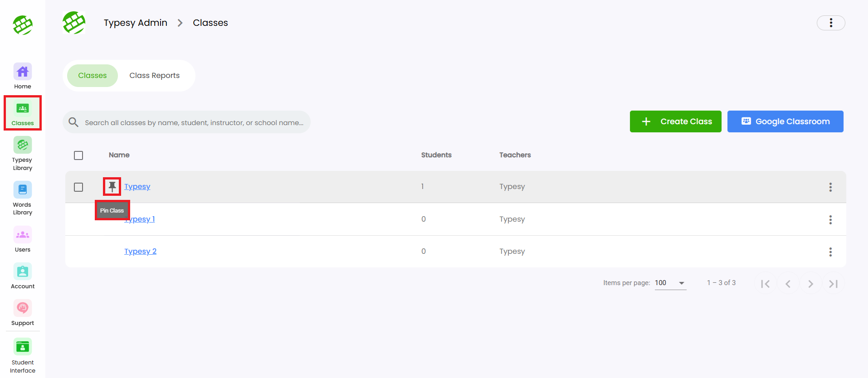Switch to Class Reports tab

click(154, 76)
